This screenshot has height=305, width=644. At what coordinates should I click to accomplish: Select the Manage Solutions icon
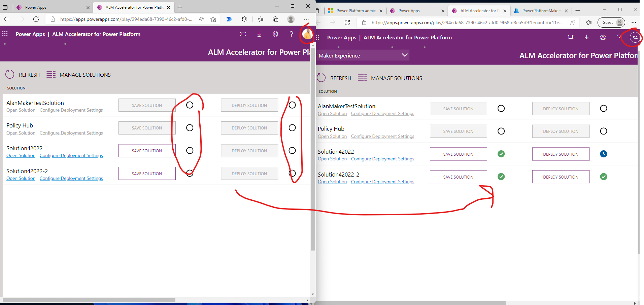click(x=51, y=74)
